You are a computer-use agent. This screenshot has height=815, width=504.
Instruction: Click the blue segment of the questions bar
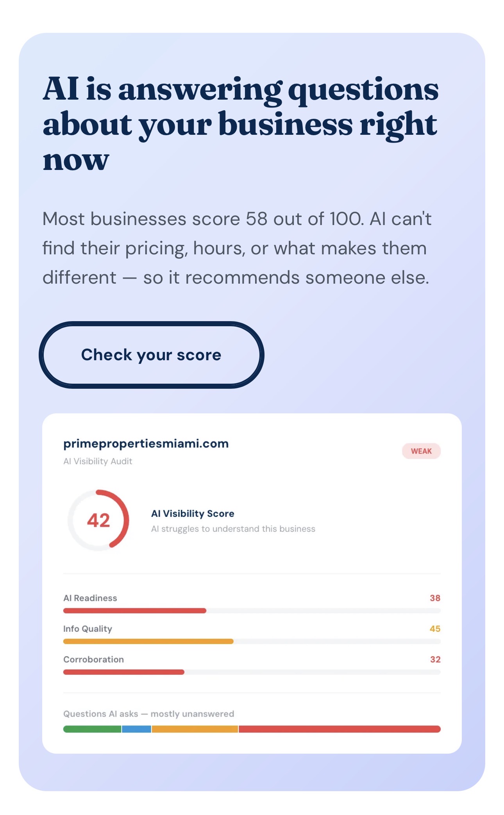coord(136,729)
